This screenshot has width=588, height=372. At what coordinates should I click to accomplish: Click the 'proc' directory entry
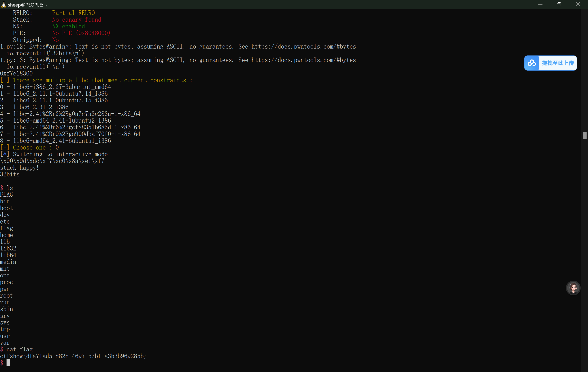pos(6,282)
